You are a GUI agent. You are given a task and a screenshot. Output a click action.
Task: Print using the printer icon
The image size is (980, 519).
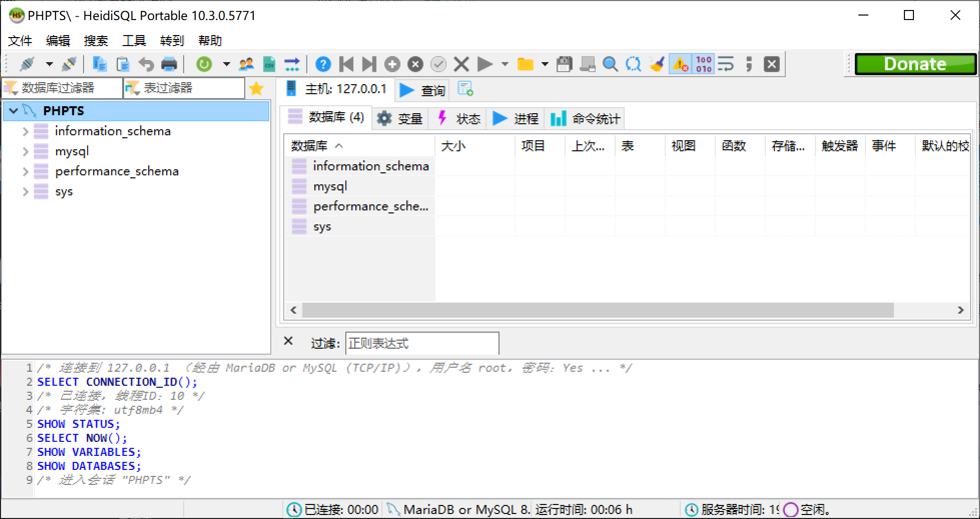(169, 64)
